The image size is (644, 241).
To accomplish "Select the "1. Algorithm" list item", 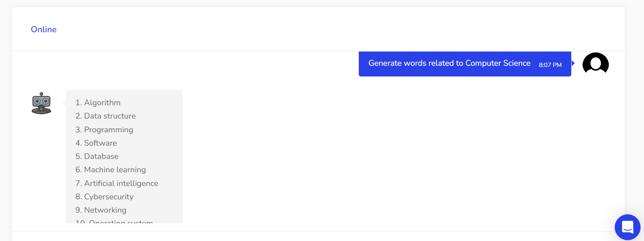I will click(98, 103).
